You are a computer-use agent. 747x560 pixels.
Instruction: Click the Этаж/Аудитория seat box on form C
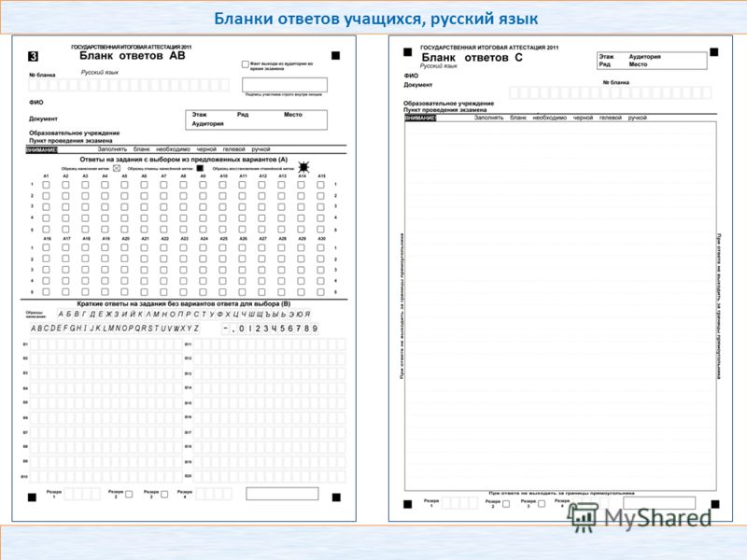pos(652,61)
